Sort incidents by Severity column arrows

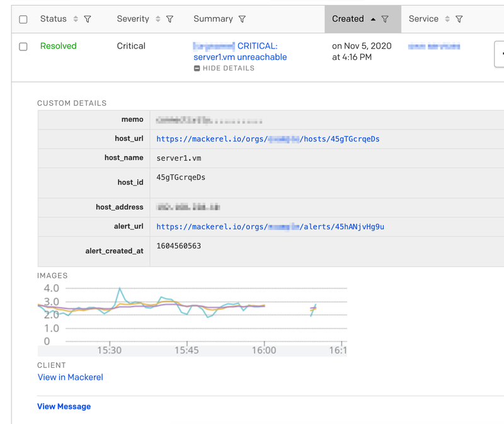158,19
